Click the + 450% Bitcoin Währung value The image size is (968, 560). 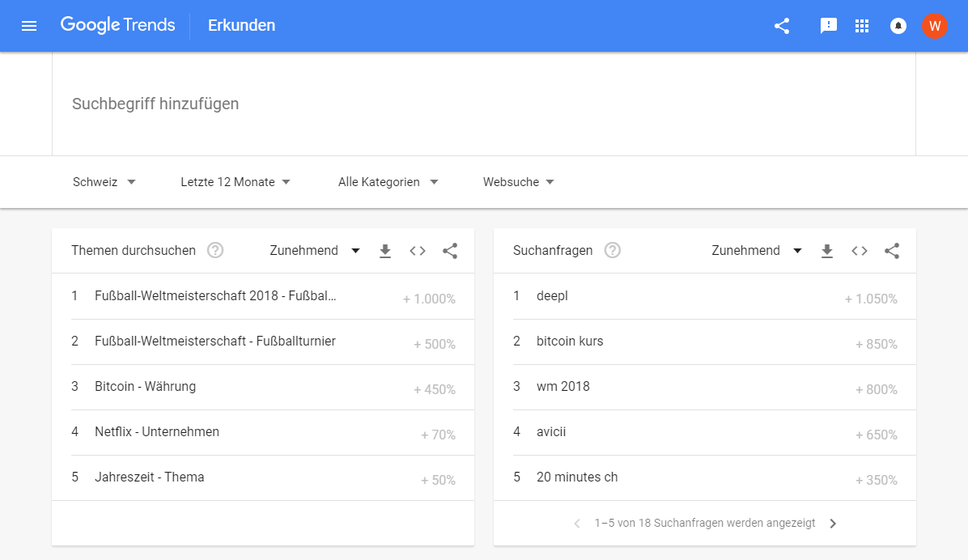tap(435, 389)
